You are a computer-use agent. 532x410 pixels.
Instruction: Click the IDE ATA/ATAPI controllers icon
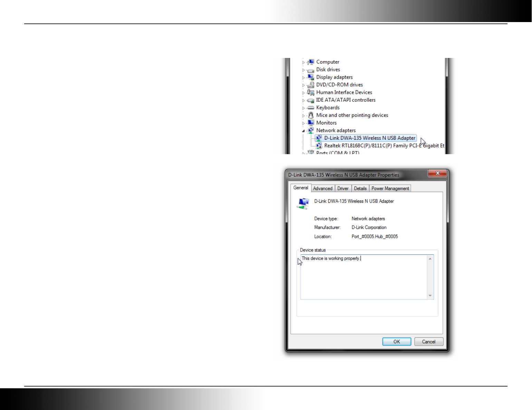pyautogui.click(x=311, y=100)
